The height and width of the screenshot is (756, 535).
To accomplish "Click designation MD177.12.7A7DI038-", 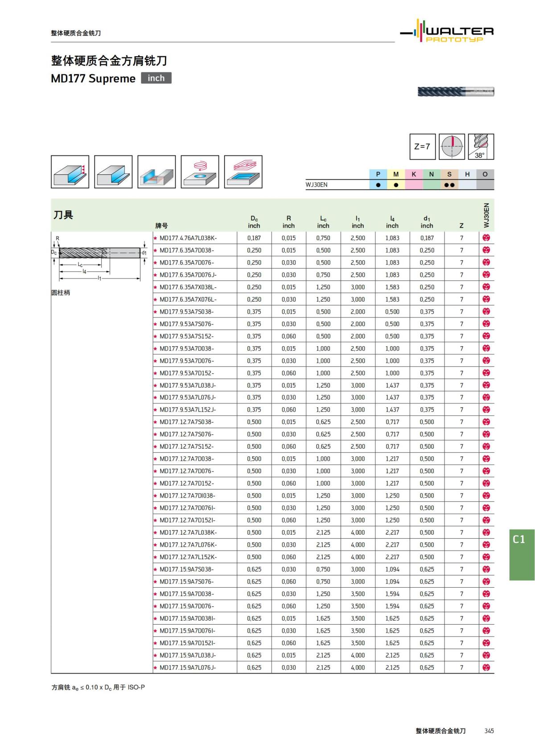I will click(x=188, y=495).
